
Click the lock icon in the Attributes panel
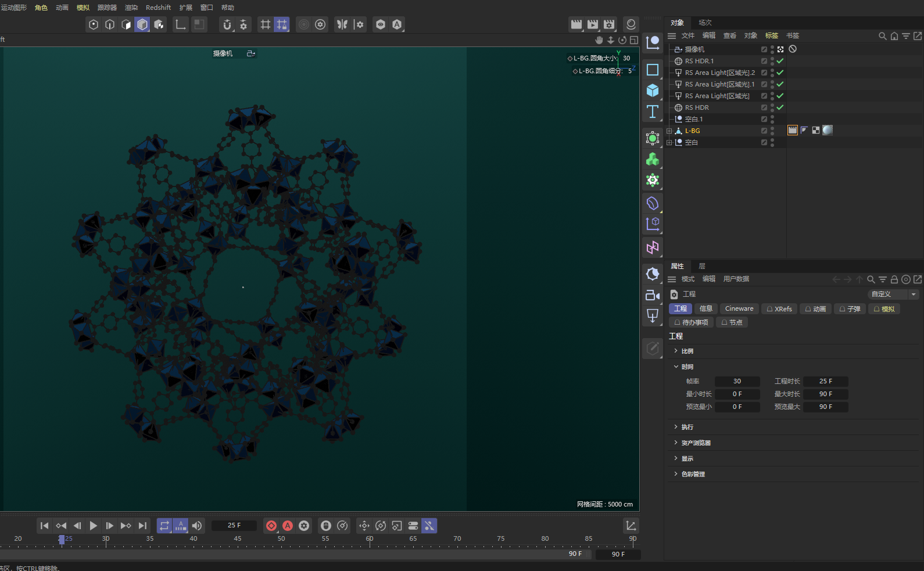click(894, 279)
